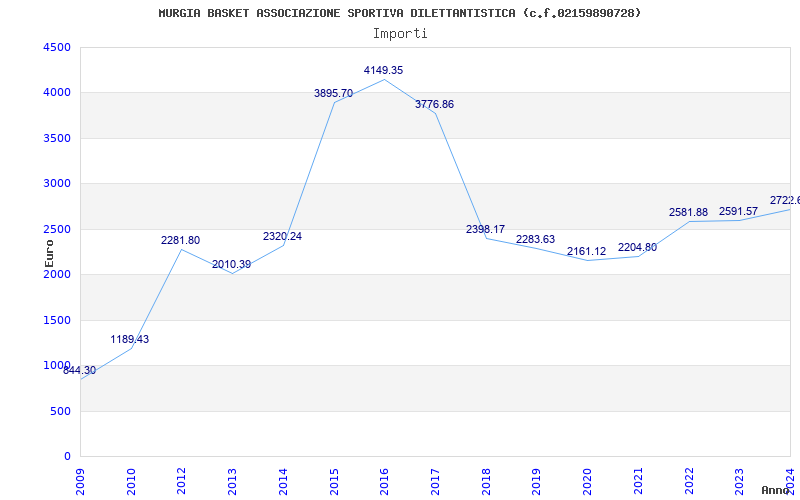800x500 pixels.
Task: Click the x-axis year 2013
Action: pyautogui.click(x=233, y=482)
